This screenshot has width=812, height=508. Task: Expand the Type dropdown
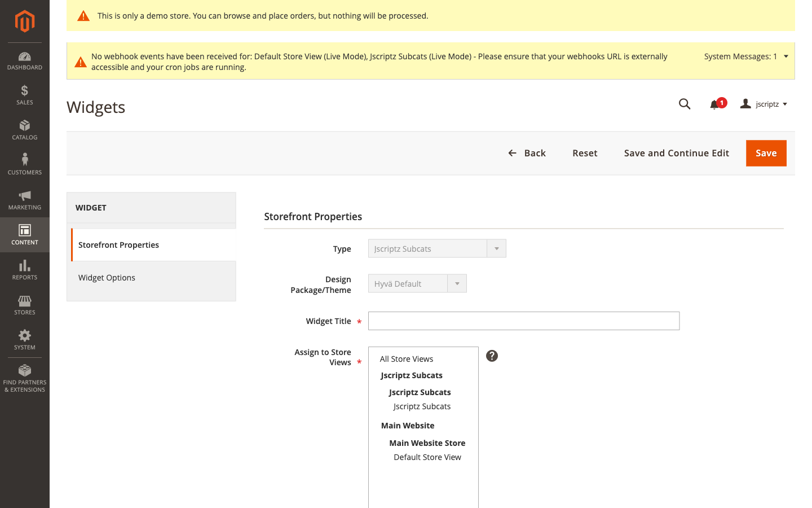(x=496, y=248)
